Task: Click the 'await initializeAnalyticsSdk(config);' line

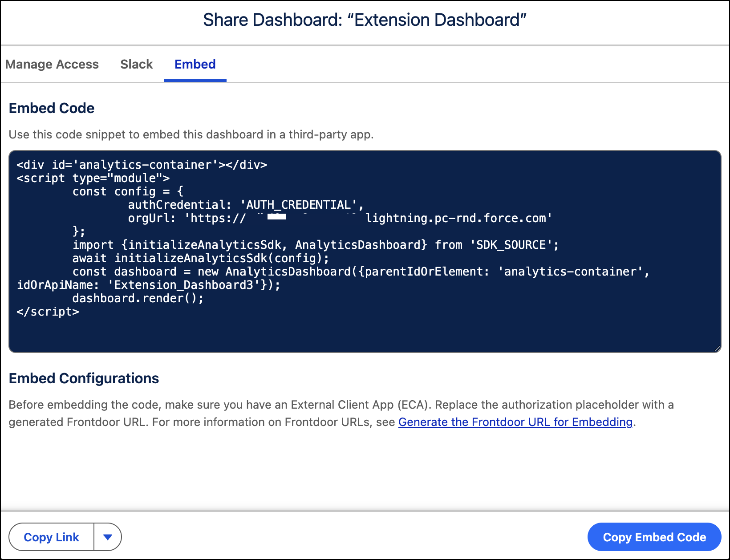Action: (201, 258)
